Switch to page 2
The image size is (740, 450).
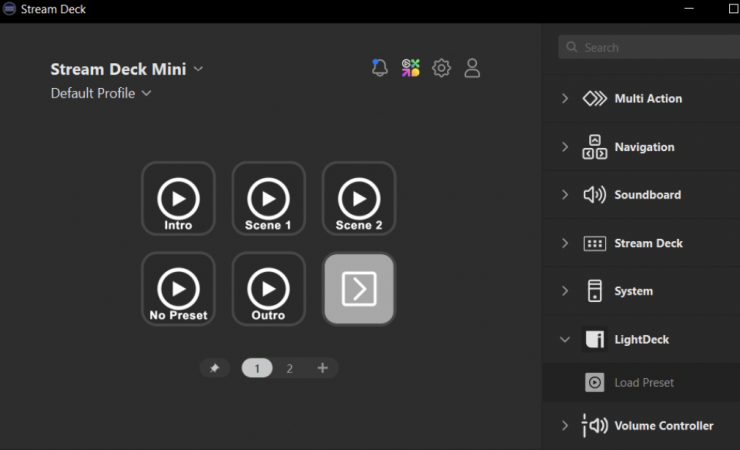click(290, 368)
